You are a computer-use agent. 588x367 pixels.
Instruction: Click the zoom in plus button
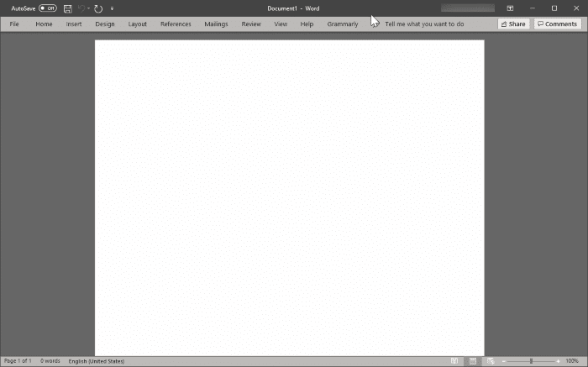point(558,361)
